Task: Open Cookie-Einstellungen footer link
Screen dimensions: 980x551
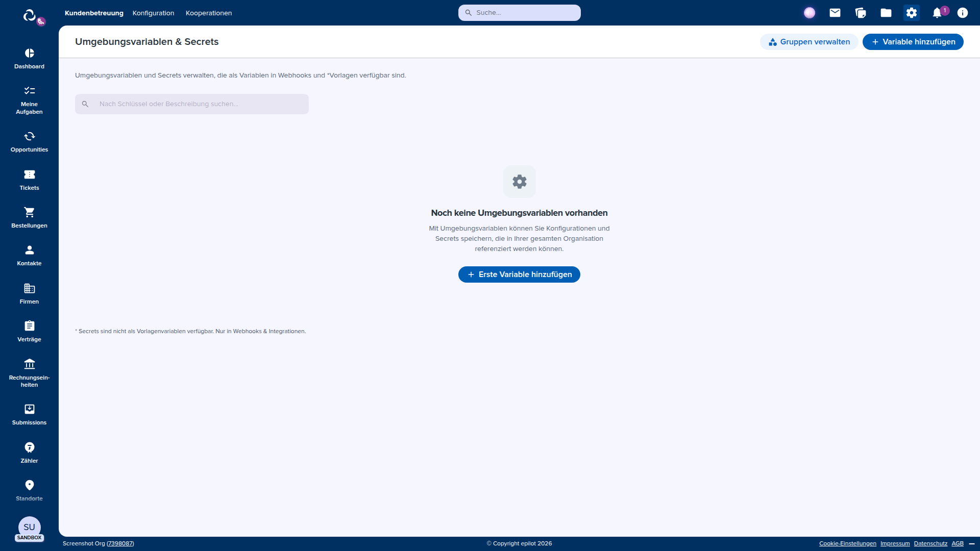Action: point(848,543)
